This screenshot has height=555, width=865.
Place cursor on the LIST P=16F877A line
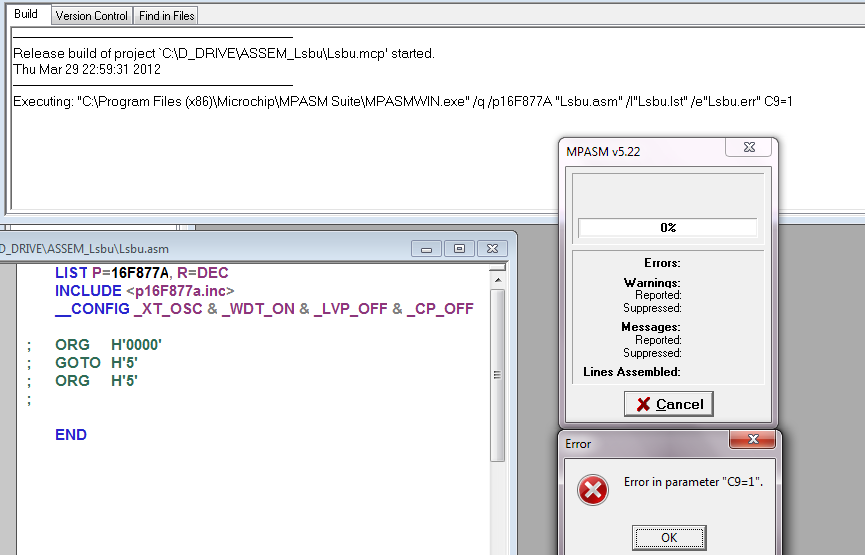point(142,273)
